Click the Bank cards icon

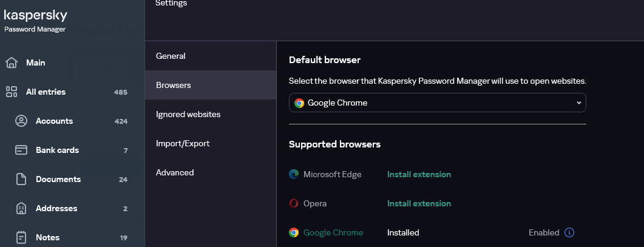click(x=21, y=150)
